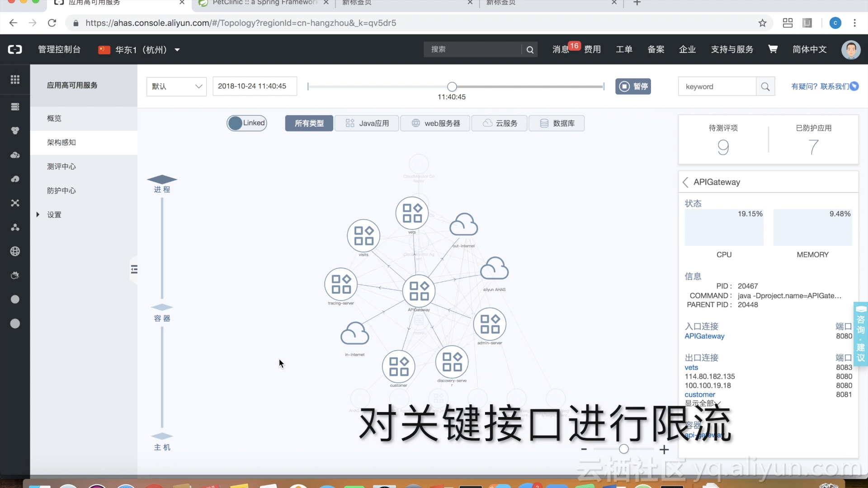Select the tracing-server application node
The image size is (868, 488).
(341, 284)
